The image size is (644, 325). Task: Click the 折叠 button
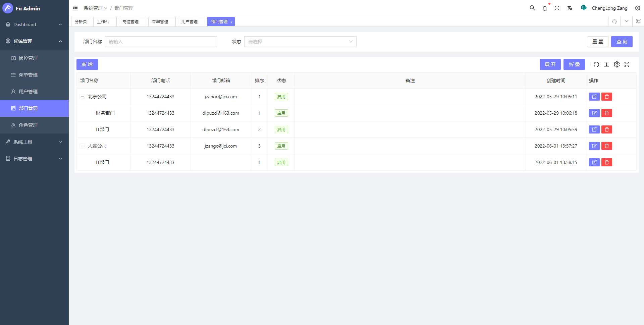coord(574,64)
